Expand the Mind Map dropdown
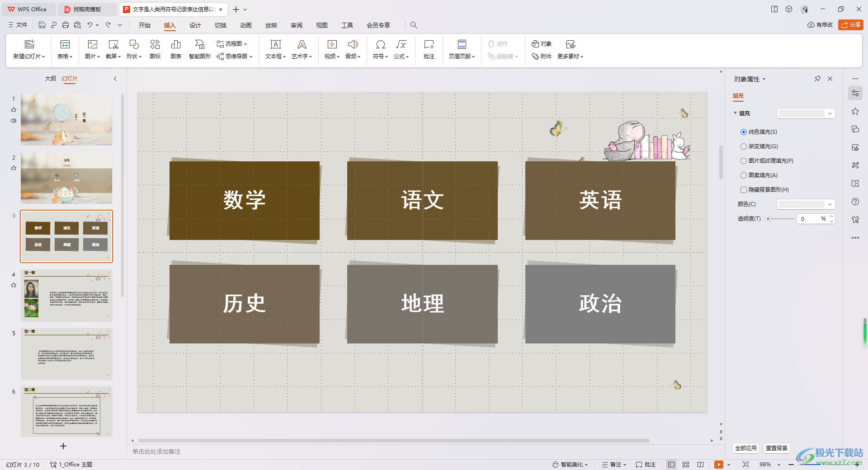This screenshot has height=470, width=868. (251, 56)
